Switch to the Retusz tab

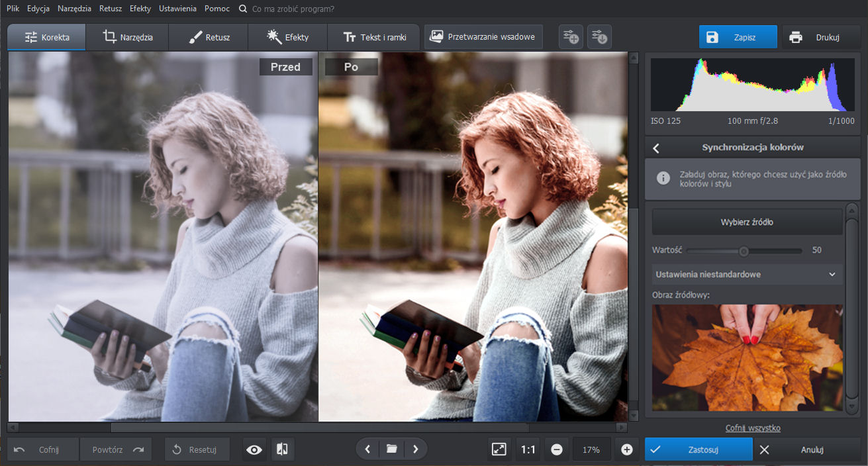pos(209,37)
